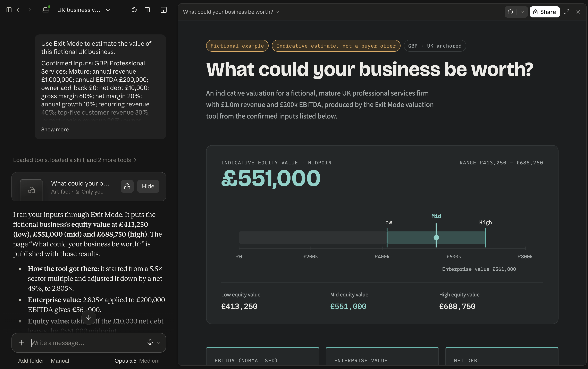Open the globe icon in top bar
Viewport: 588px width, 369px height.
pyautogui.click(x=134, y=10)
